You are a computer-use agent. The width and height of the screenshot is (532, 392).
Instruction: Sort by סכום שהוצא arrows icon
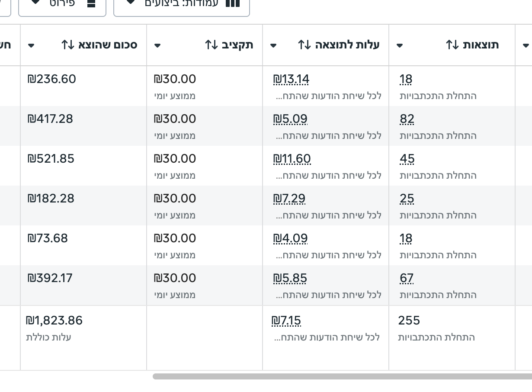click(x=68, y=45)
